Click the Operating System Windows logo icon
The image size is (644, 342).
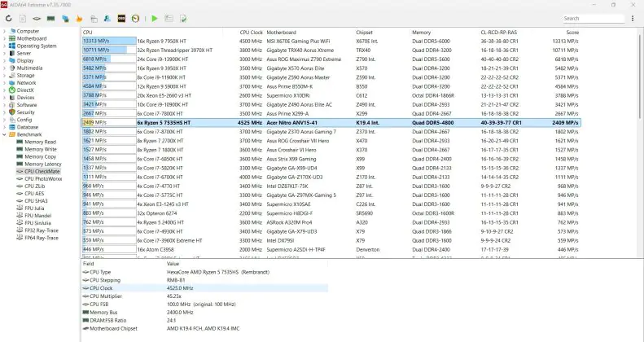tap(12, 46)
